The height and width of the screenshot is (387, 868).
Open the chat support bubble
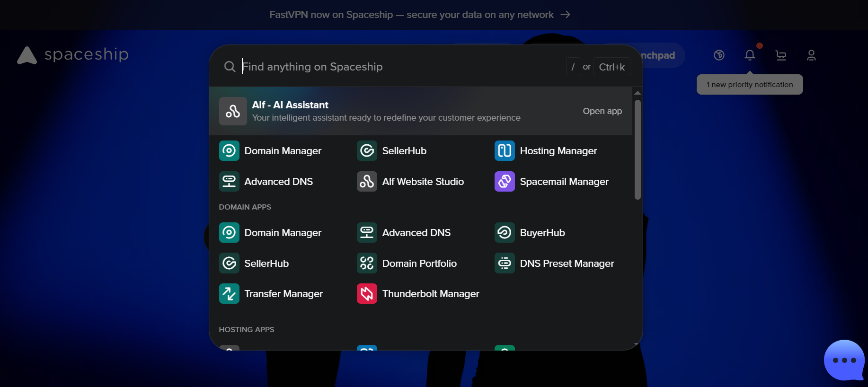click(x=844, y=360)
